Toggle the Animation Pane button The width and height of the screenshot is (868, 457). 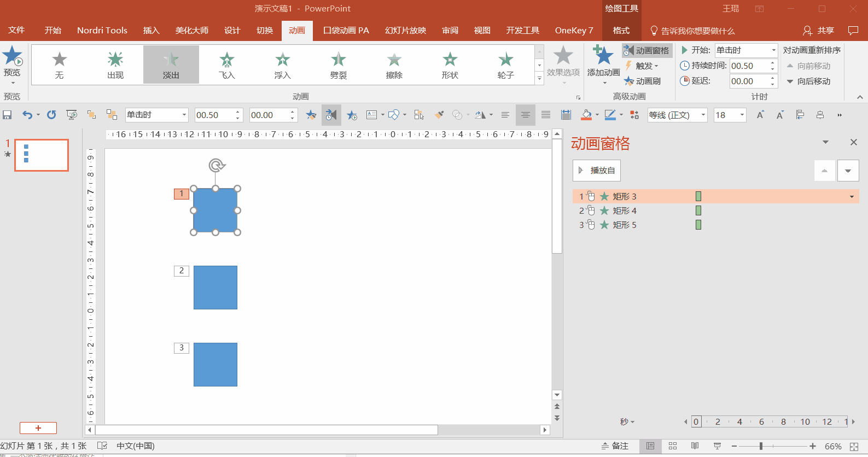[x=647, y=50]
